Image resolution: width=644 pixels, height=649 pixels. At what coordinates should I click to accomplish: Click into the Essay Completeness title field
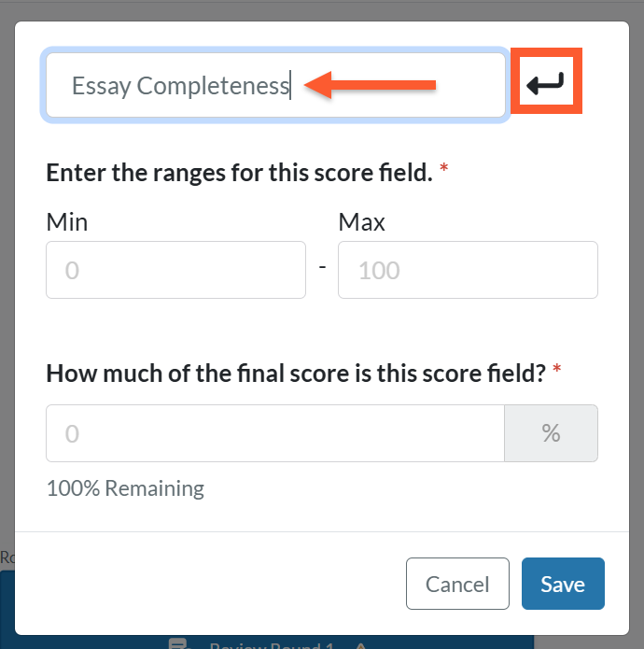pyautogui.click(x=275, y=85)
